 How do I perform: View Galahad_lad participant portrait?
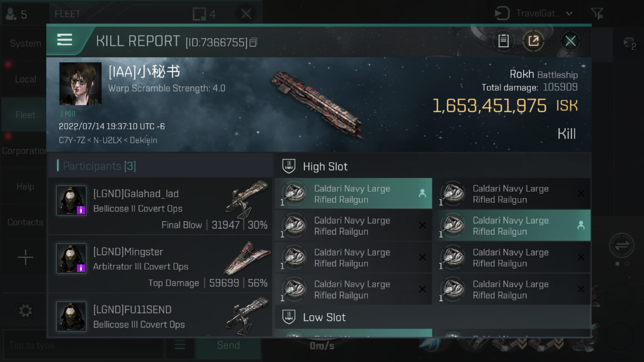tap(71, 200)
